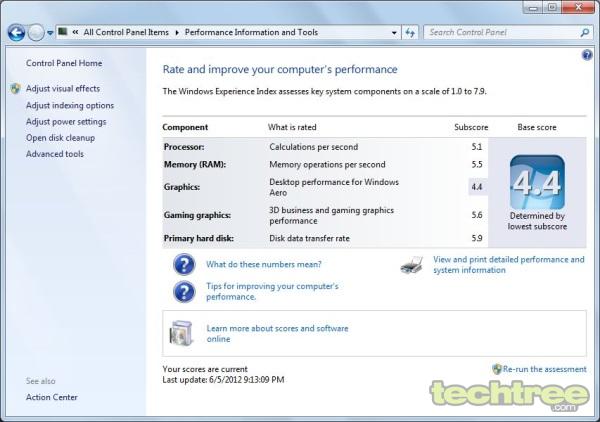Screen dimensions: 600x422
Task: Click the search magnifier icon
Action: tap(584, 33)
